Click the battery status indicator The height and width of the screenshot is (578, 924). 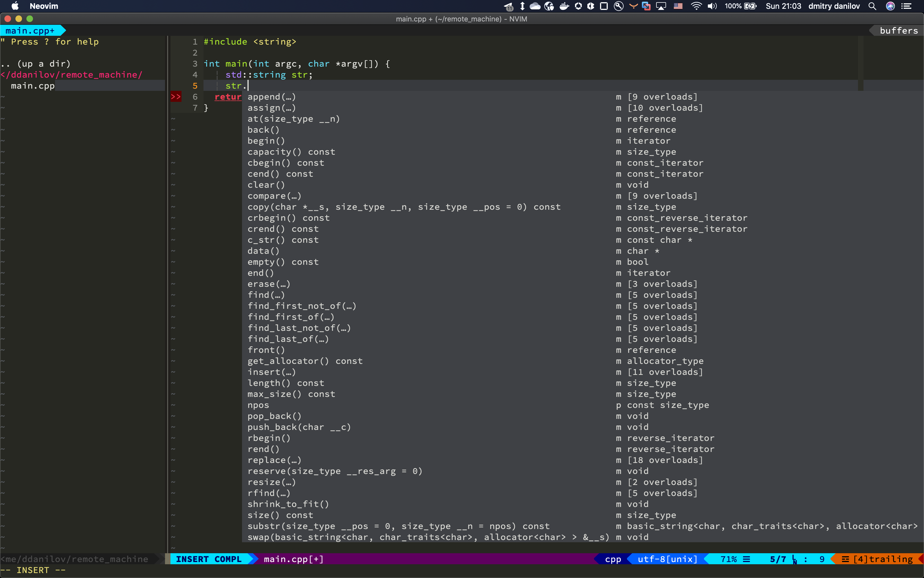(741, 6)
